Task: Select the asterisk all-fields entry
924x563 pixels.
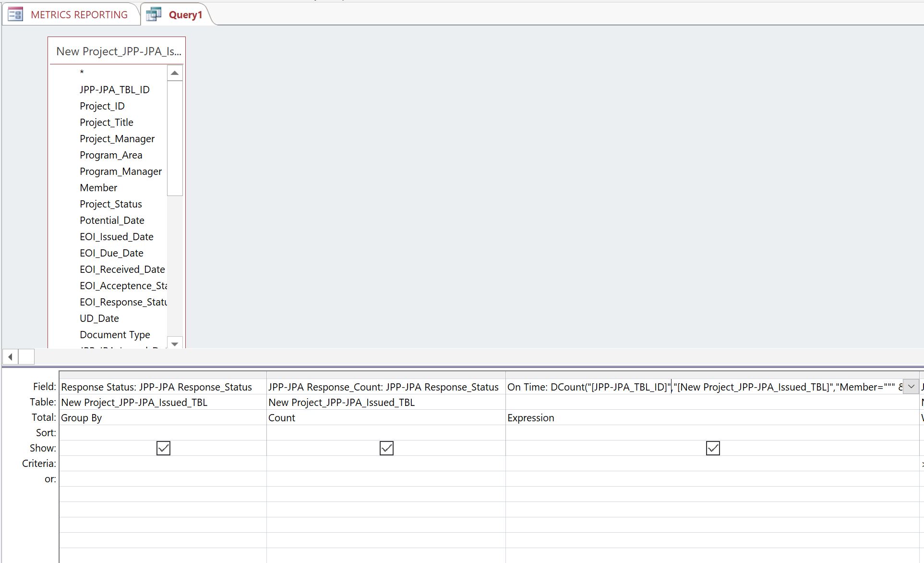Action: (x=82, y=73)
